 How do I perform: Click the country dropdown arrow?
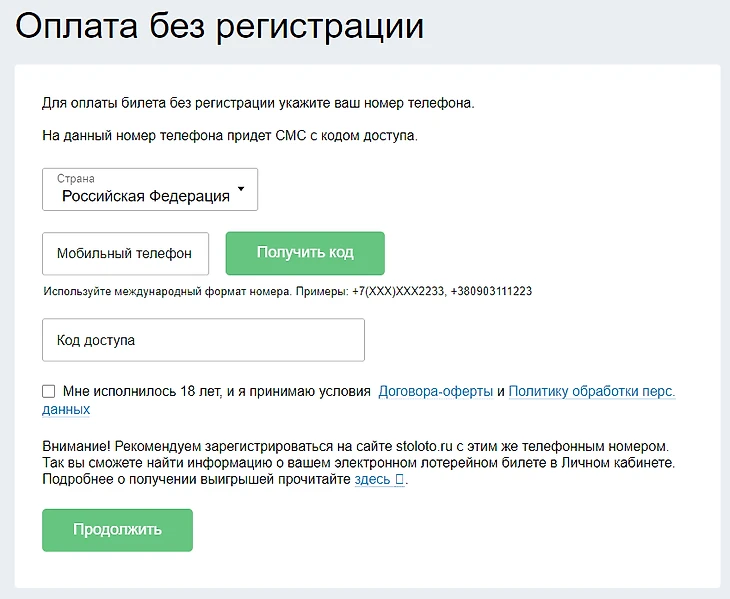click(x=241, y=190)
